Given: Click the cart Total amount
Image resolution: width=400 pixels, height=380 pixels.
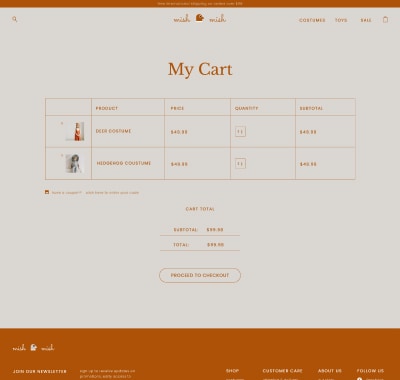Looking at the screenshot, I should pyautogui.click(x=215, y=245).
